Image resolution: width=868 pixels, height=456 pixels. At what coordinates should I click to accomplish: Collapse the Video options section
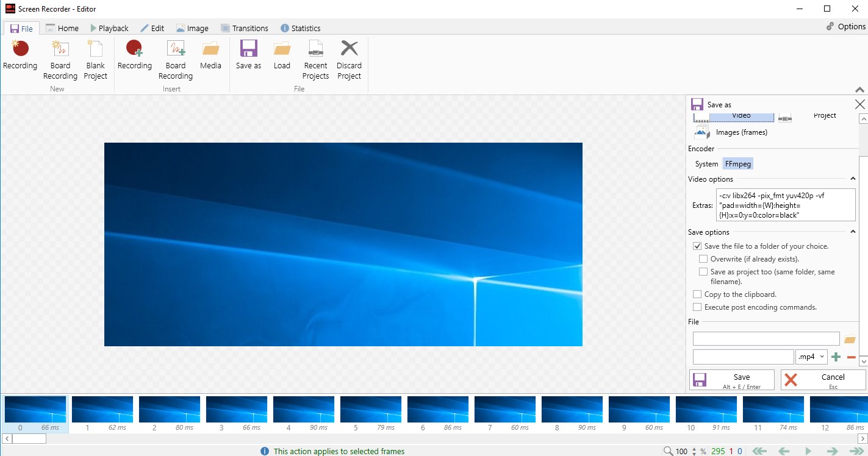pyautogui.click(x=853, y=179)
